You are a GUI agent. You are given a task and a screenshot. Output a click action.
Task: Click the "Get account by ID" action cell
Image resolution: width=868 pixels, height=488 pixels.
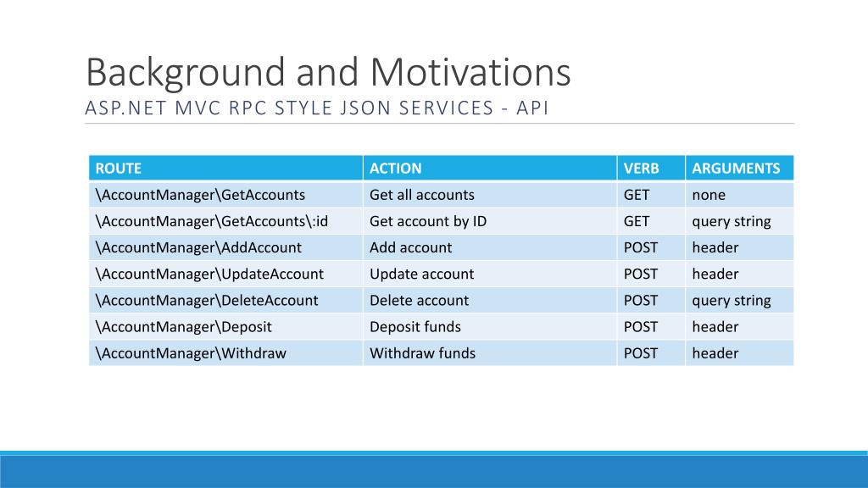[490, 221]
